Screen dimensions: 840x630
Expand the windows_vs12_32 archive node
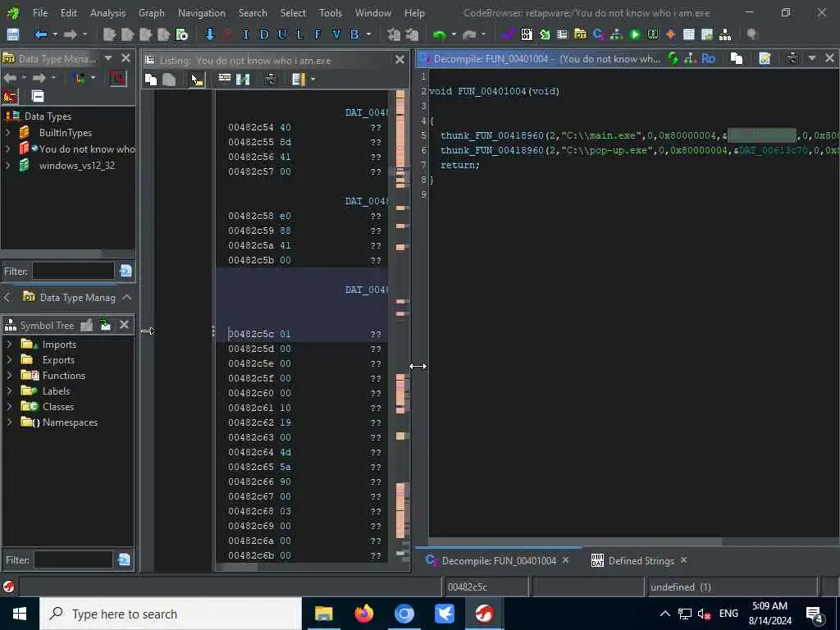8,166
